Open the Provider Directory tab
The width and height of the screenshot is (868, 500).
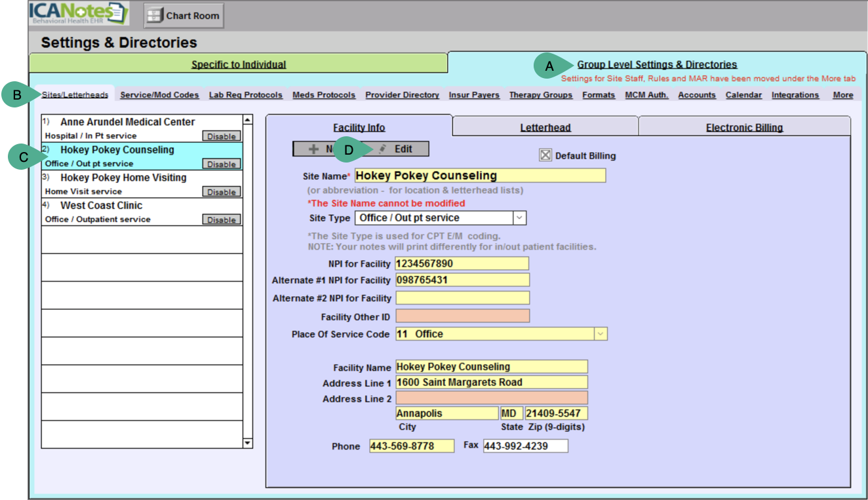[x=402, y=95]
